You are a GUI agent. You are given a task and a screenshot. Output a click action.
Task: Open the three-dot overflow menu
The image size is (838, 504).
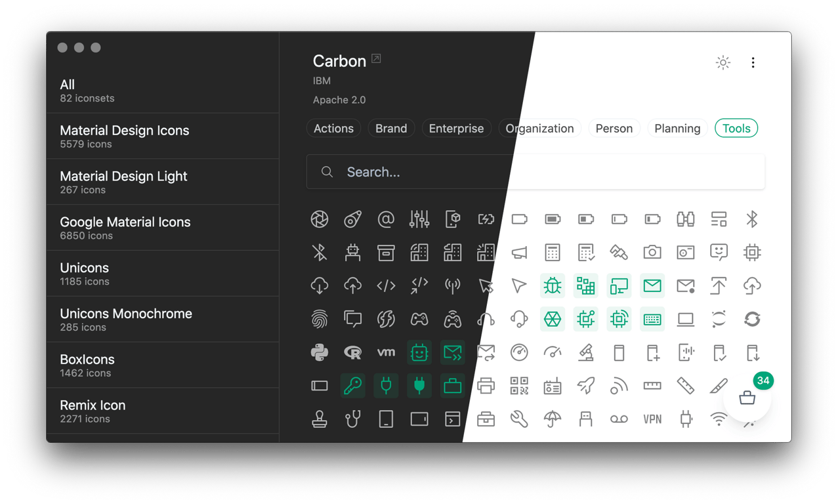753,62
